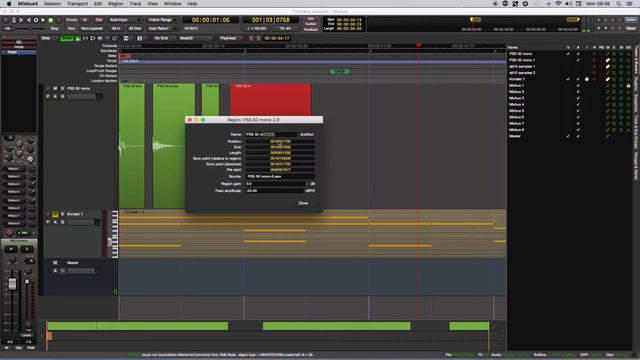Select the Draw pencil tool icon
The image size is (640, 360).
pos(107,38)
